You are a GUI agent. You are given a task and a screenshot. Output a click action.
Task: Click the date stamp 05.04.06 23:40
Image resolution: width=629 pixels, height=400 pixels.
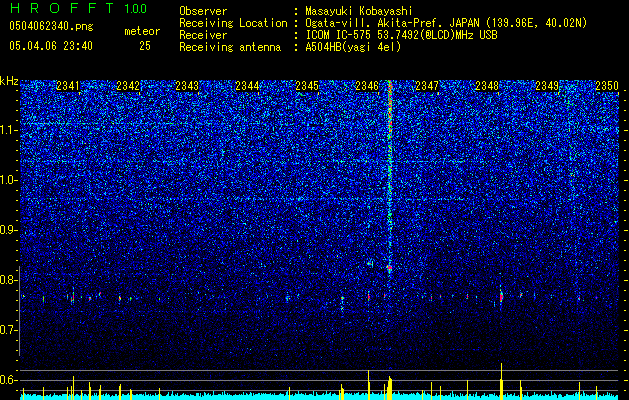[51, 46]
